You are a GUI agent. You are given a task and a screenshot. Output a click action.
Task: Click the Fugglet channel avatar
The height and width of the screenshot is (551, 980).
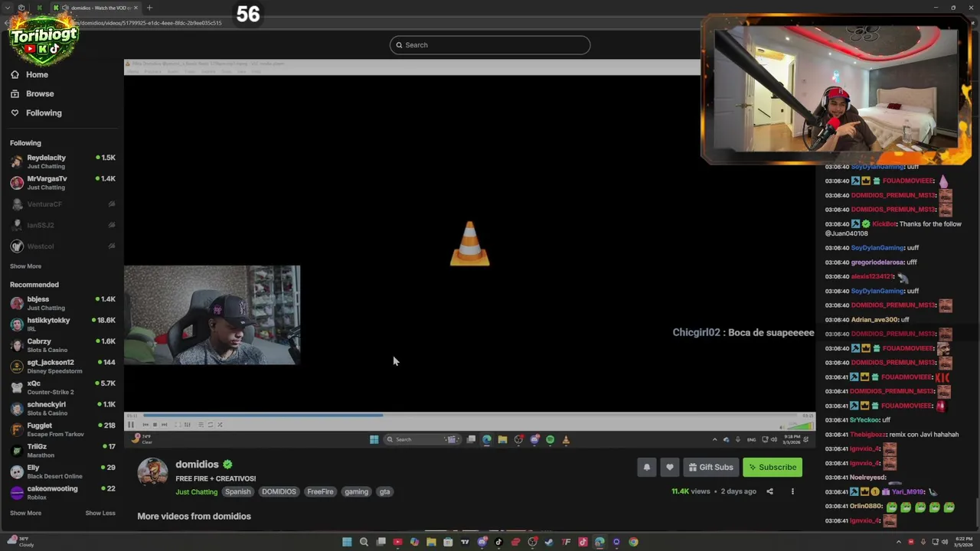coord(17,429)
